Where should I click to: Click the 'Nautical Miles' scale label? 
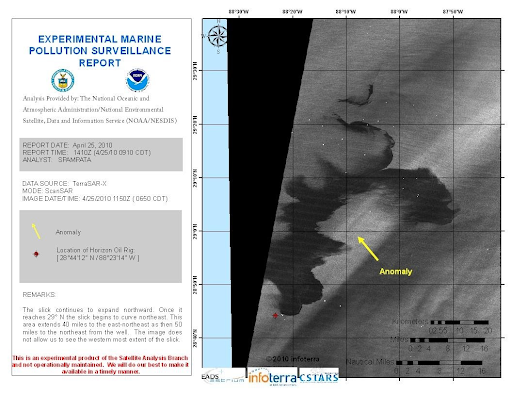(x=370, y=362)
